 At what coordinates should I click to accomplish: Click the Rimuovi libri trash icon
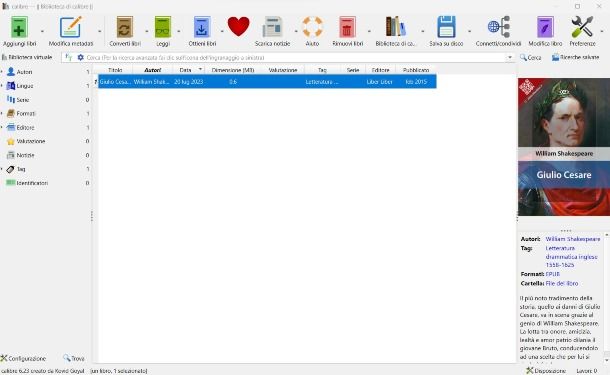click(347, 27)
